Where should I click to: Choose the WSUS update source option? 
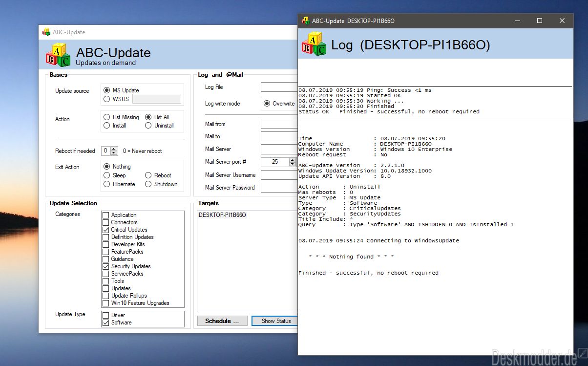click(x=106, y=99)
